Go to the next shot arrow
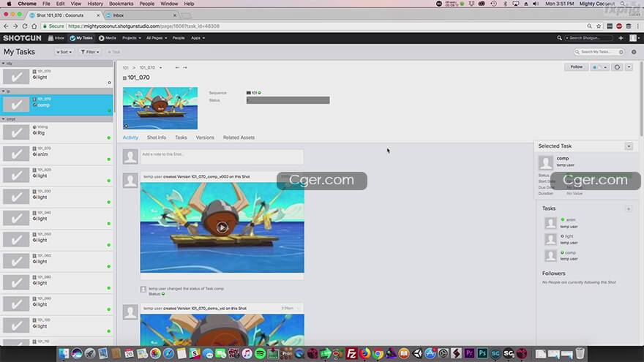This screenshot has width=644, height=362. 185,68
